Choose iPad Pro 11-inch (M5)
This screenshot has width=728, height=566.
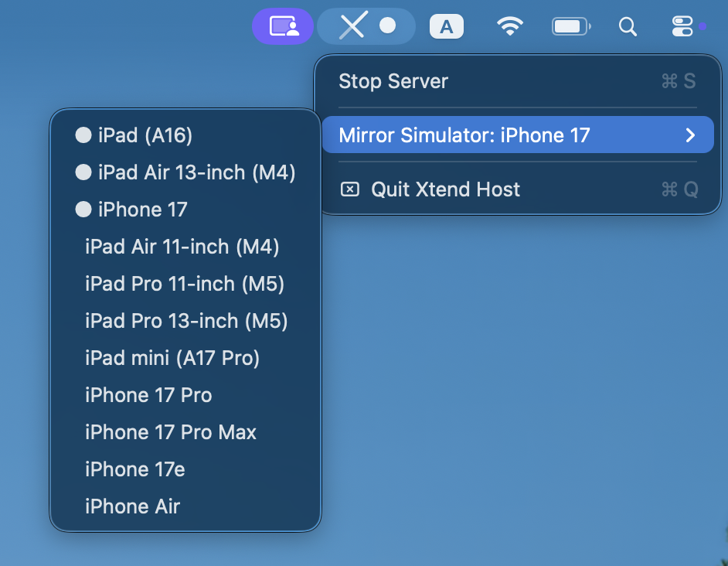click(185, 284)
